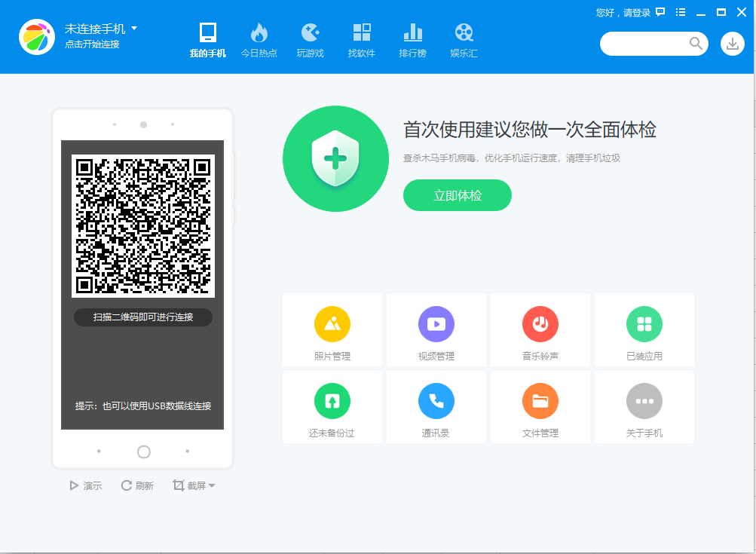Screen dimensions: 756x554
Task: Open 还未备份过 backup icon
Action: tap(332, 401)
